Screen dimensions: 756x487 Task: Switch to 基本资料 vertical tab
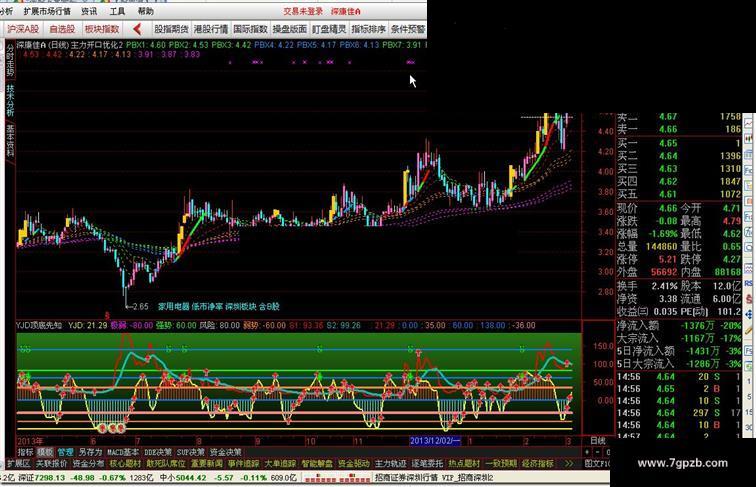pos(10,140)
